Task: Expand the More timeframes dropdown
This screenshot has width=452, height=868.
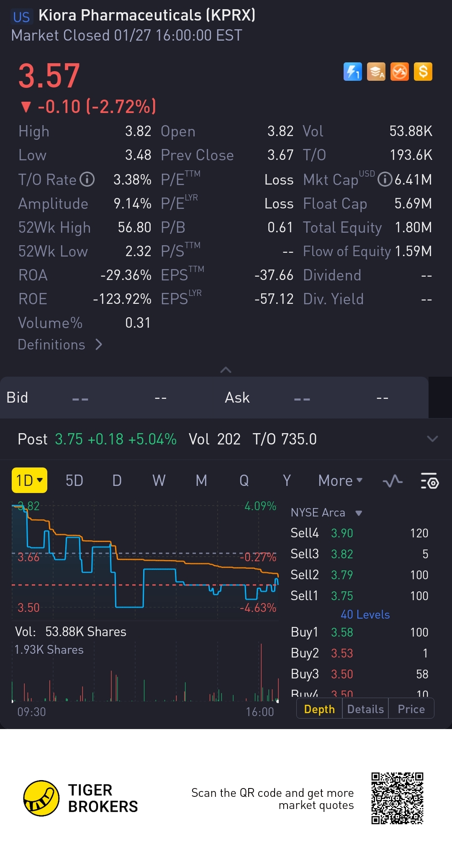Action: (340, 480)
